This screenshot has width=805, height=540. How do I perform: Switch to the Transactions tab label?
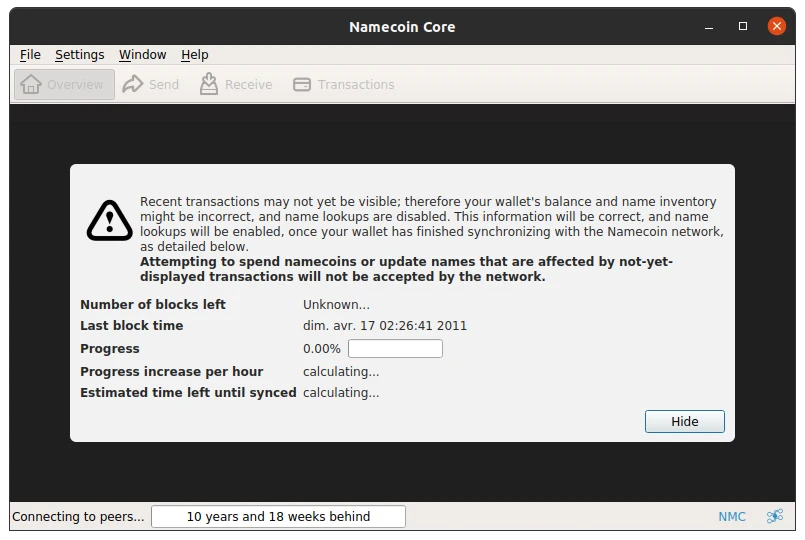[356, 84]
